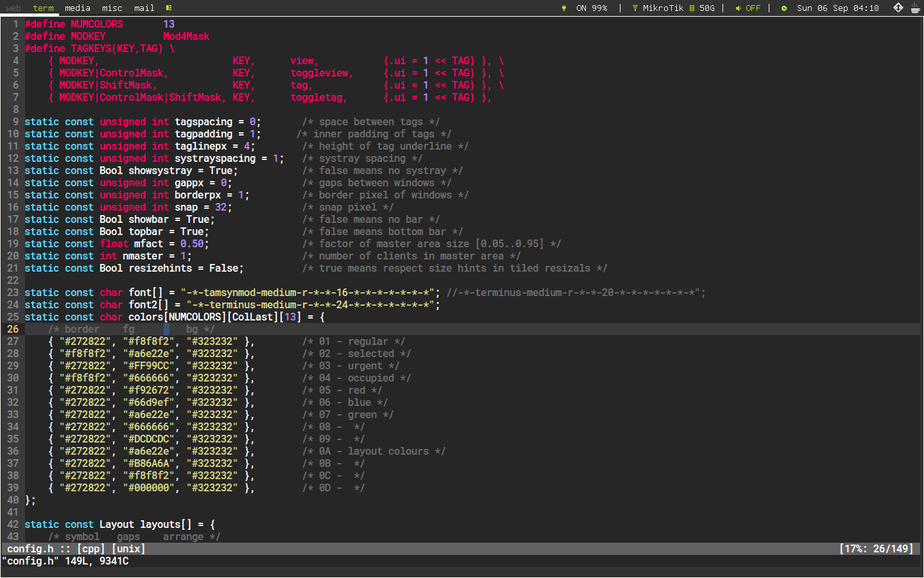Click '#f92672' color value on line 31
The image size is (924, 578).
[149, 390]
